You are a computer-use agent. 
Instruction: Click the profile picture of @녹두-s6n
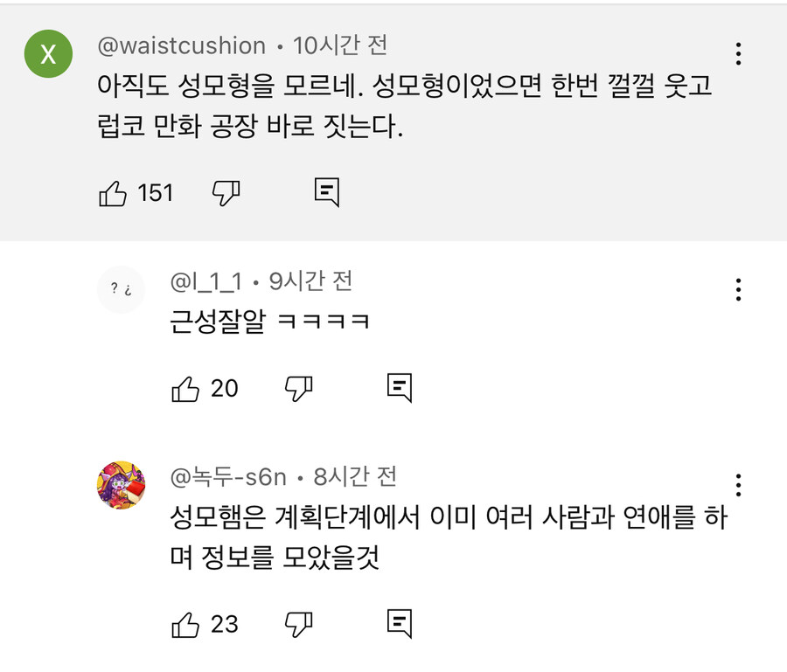(121, 483)
